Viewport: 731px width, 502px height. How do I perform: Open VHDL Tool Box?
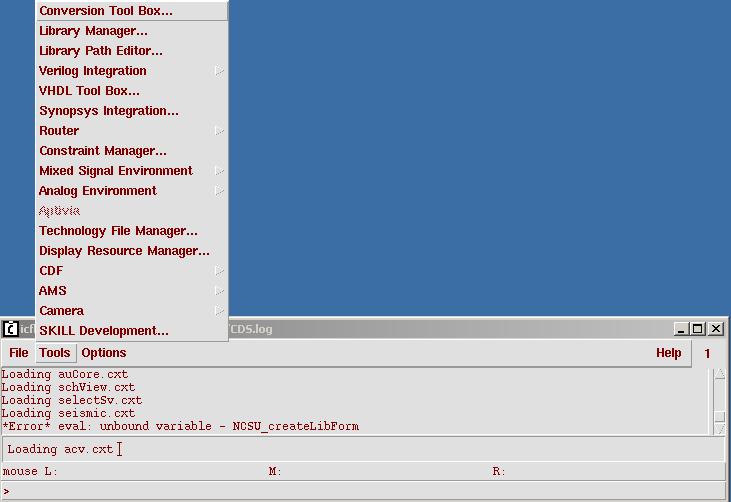pyautogui.click(x=89, y=91)
